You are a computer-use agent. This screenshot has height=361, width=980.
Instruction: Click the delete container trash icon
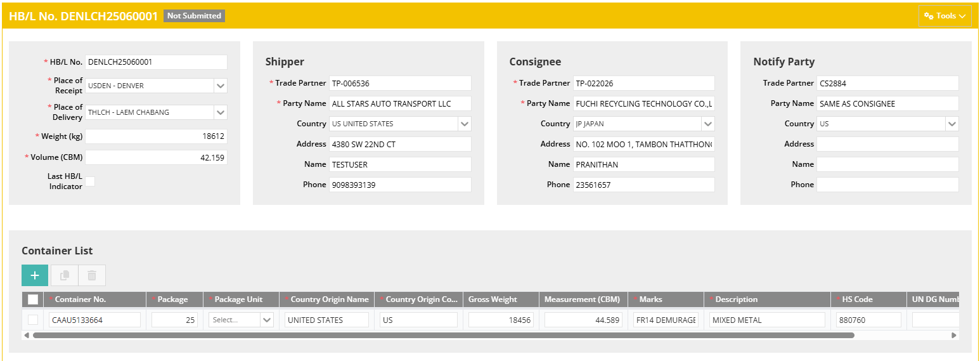click(92, 275)
